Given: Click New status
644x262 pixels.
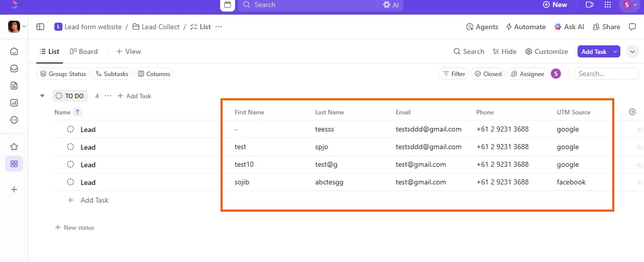Looking at the screenshot, I should [75, 228].
